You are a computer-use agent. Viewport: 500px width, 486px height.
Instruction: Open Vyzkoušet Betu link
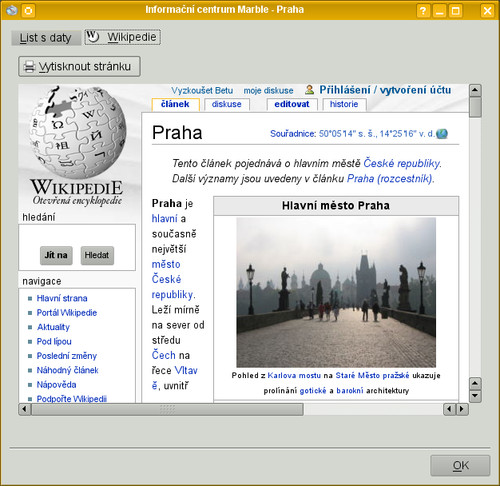pos(202,91)
